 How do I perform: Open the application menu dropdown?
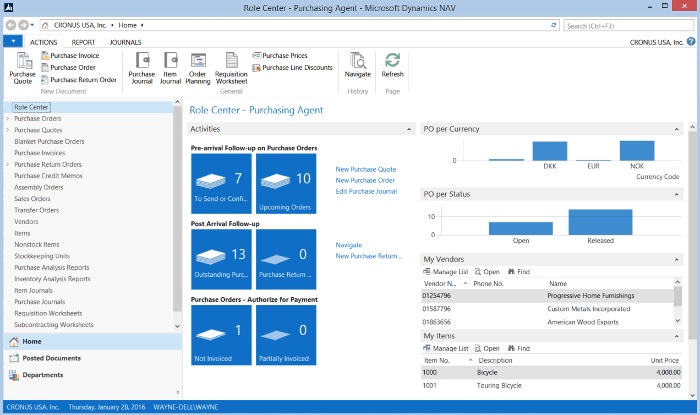click(13, 42)
